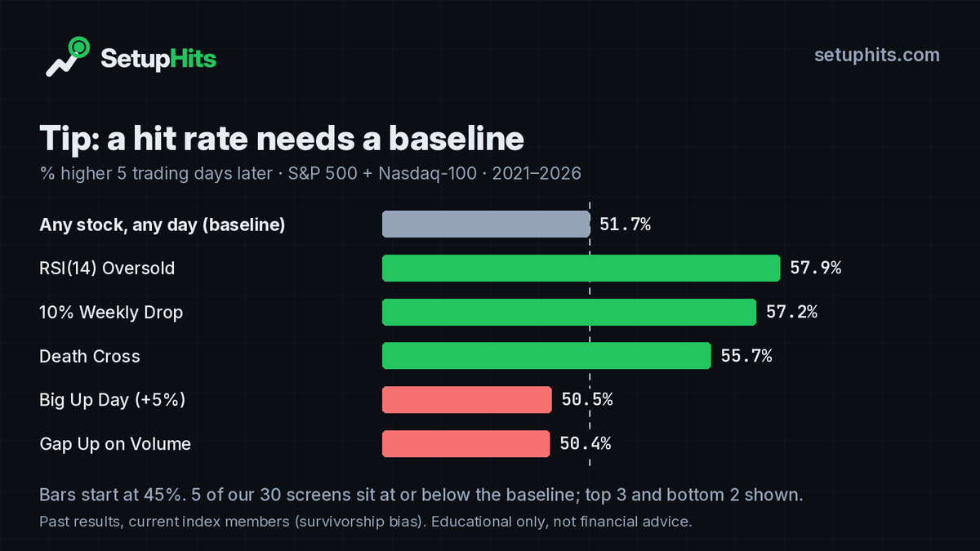This screenshot has height=551, width=980.
Task: Click the "Past results, current index members" disclaimer
Action: pos(366,522)
